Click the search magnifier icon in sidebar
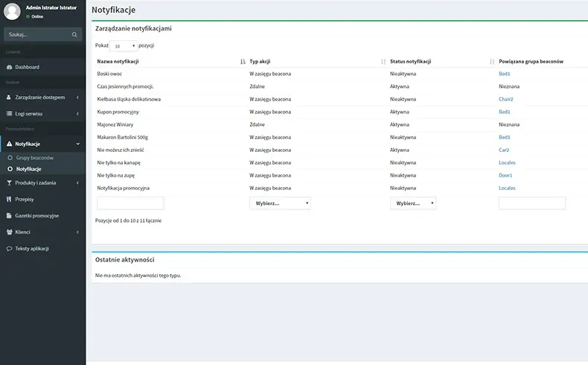The height and width of the screenshot is (365, 588). point(74,34)
